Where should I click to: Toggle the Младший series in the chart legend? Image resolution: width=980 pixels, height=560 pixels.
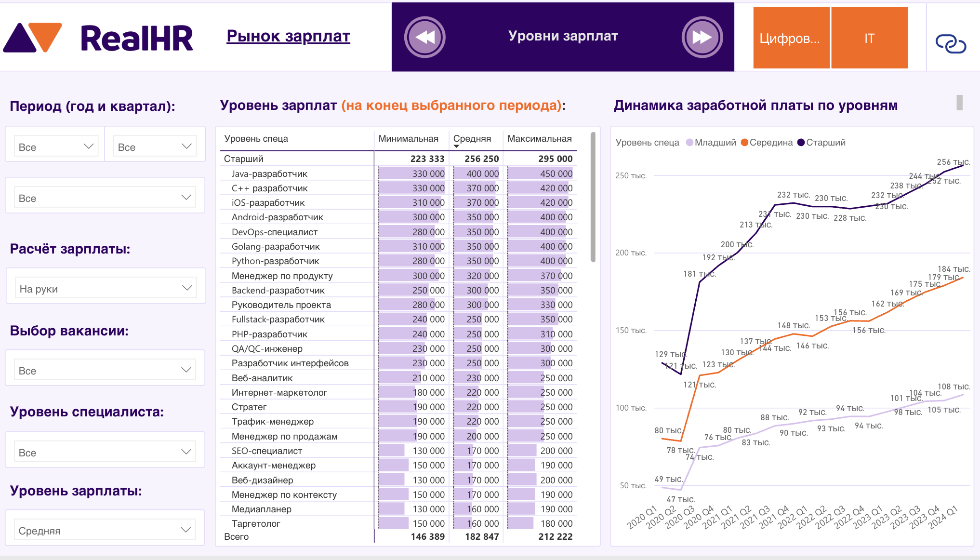coord(709,143)
